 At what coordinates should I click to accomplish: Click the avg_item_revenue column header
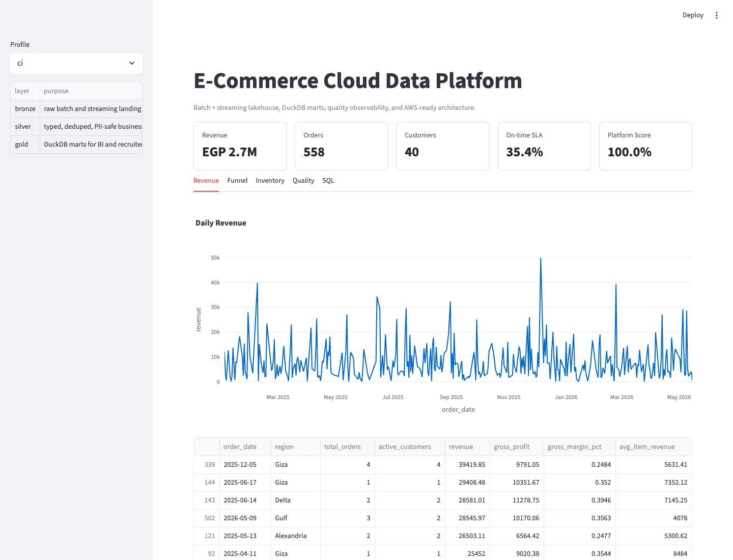pyautogui.click(x=654, y=447)
